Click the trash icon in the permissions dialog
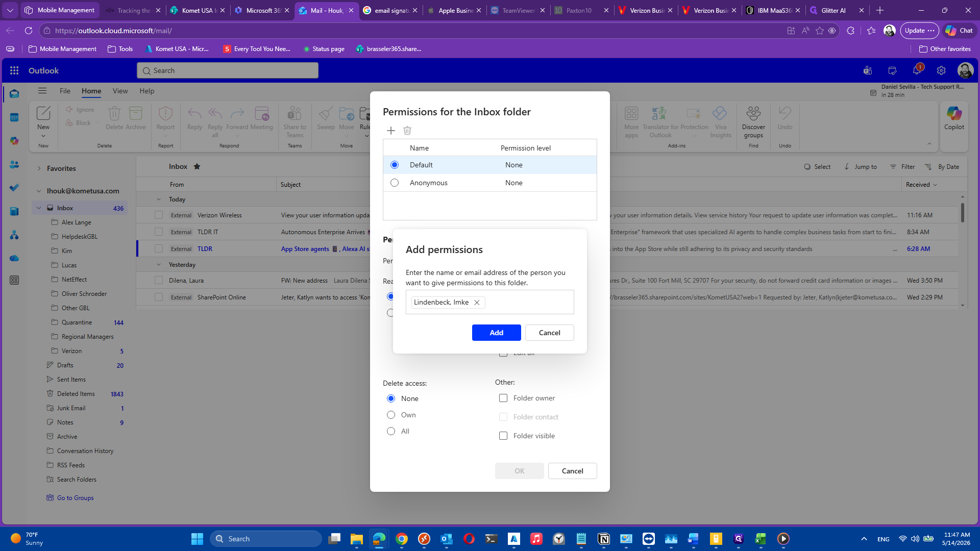Viewport: 980px width, 551px height. [407, 131]
